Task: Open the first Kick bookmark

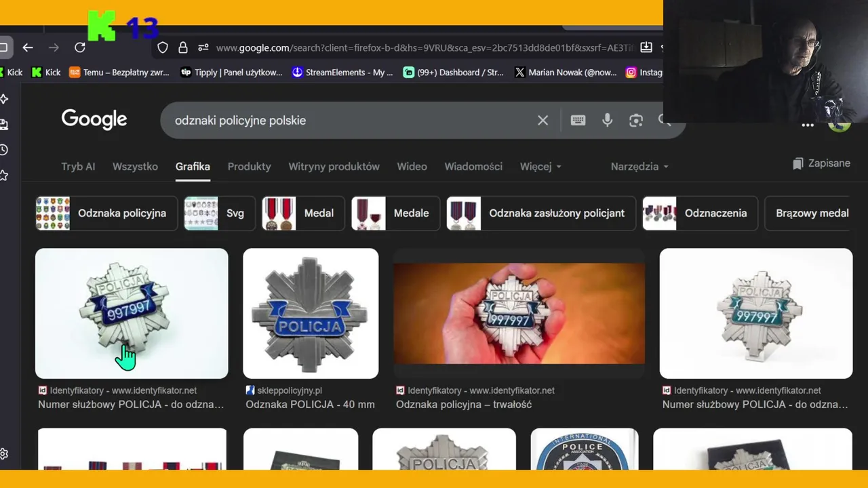Action: (x=12, y=73)
